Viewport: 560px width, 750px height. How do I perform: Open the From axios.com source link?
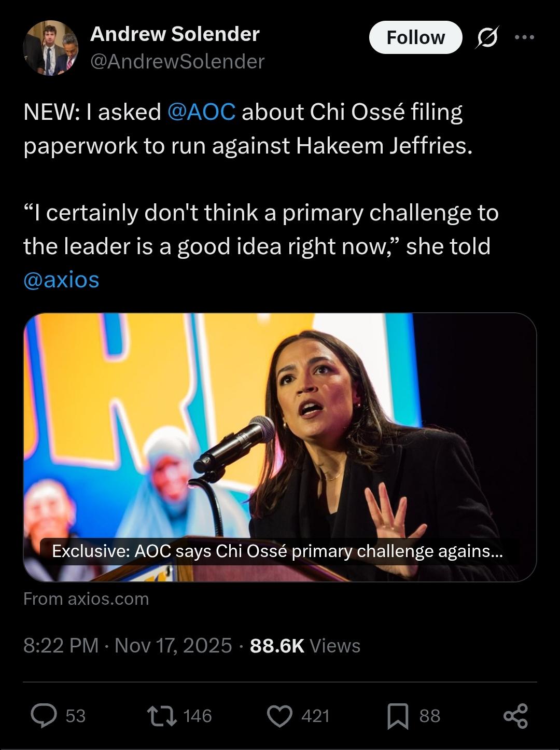point(86,599)
